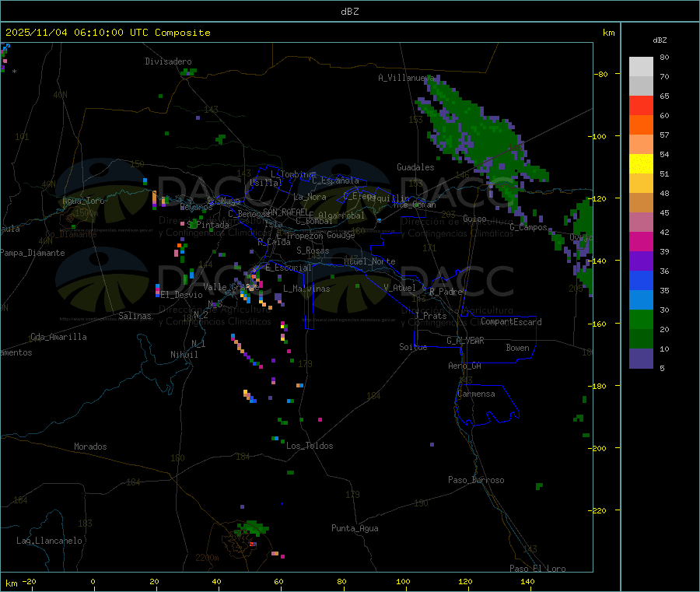The height and width of the screenshot is (592, 700).
Task: Click the 'Carmensa' map label
Action: (x=476, y=394)
